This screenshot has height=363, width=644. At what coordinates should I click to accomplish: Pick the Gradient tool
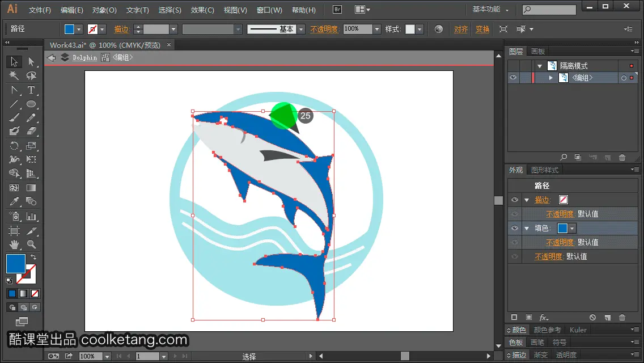31,188
